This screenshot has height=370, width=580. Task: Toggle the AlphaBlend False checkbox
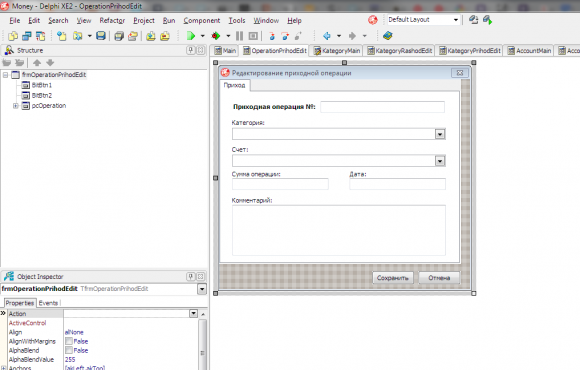[x=69, y=350]
